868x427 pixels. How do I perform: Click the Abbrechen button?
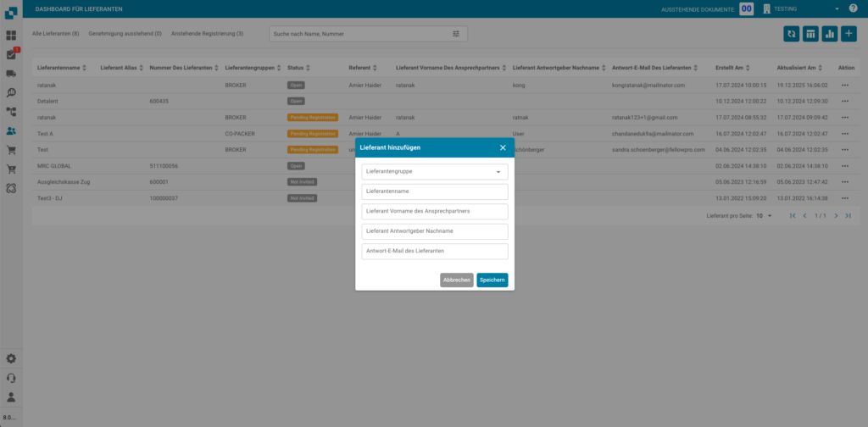pyautogui.click(x=456, y=280)
